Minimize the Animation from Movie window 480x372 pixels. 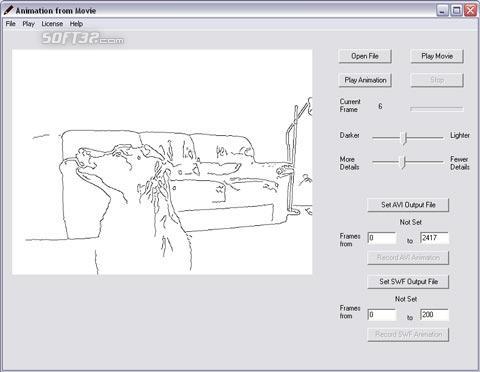pos(442,10)
